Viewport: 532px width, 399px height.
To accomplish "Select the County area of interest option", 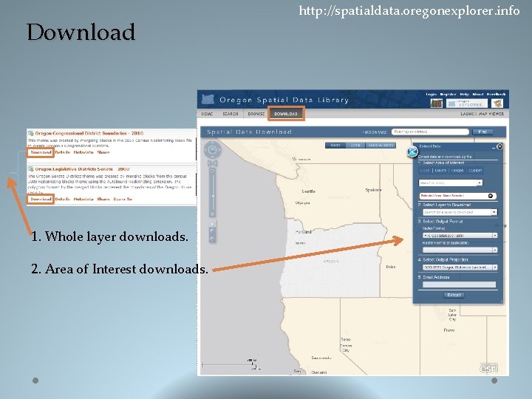I will tap(440, 171).
